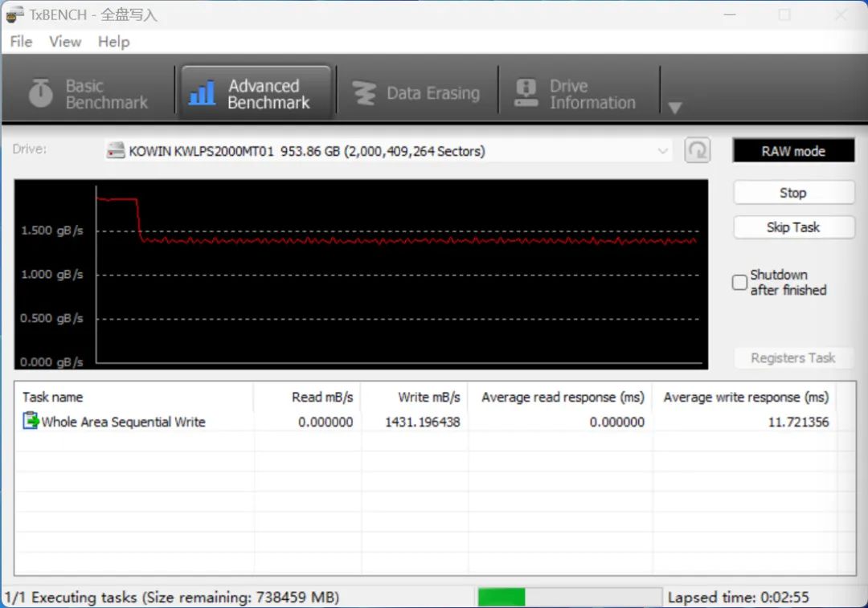Click the Skip Task button
The height and width of the screenshot is (608, 868).
tap(793, 227)
